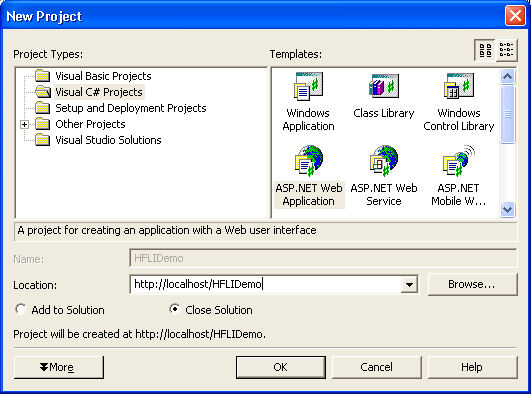Click the 'Windows Control Library' template label
This screenshot has height=394, width=531.
pos(459,119)
